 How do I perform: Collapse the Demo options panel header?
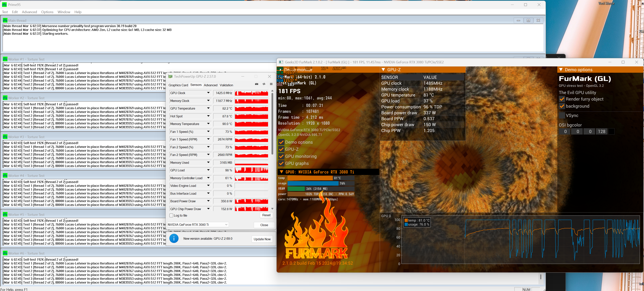click(x=561, y=69)
